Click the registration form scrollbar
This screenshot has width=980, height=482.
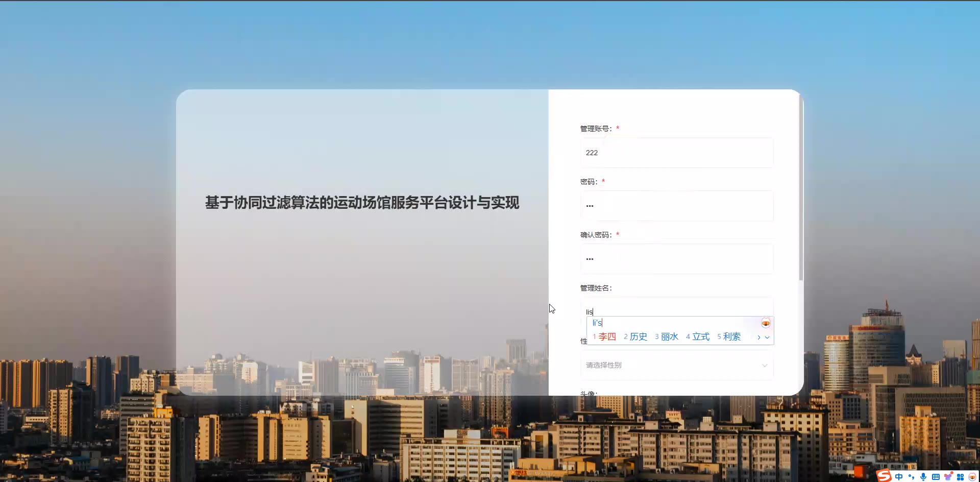(801, 189)
